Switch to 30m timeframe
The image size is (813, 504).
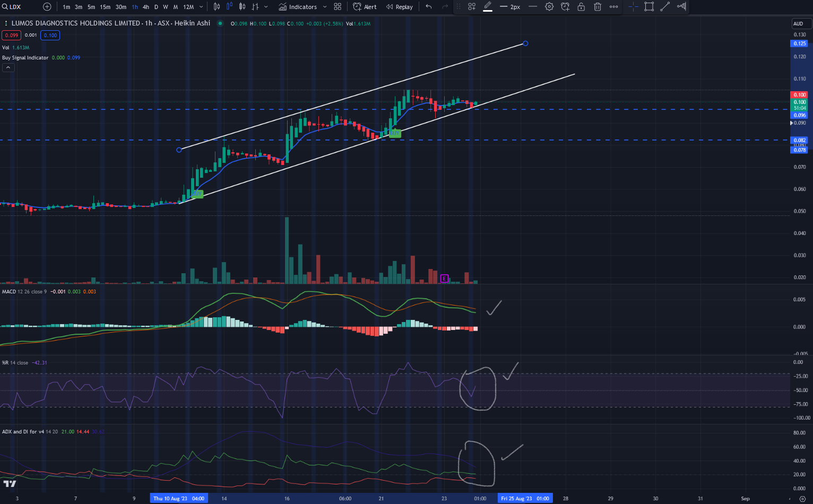point(121,7)
